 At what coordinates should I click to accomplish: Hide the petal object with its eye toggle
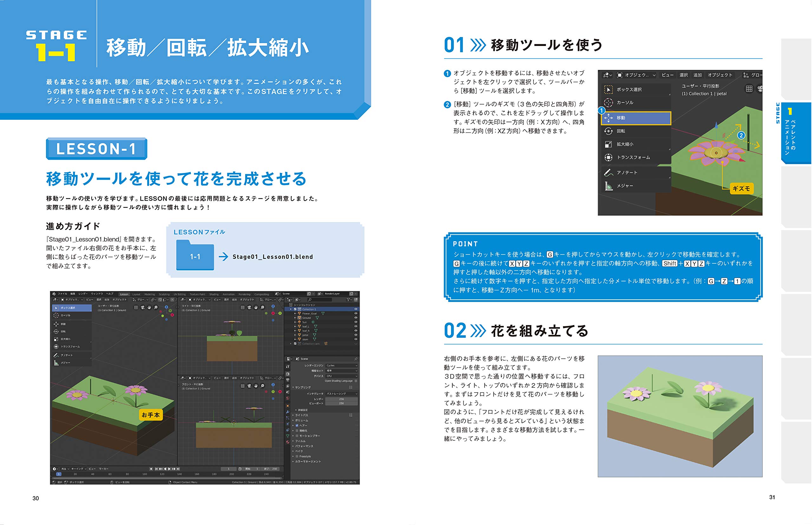356,335
